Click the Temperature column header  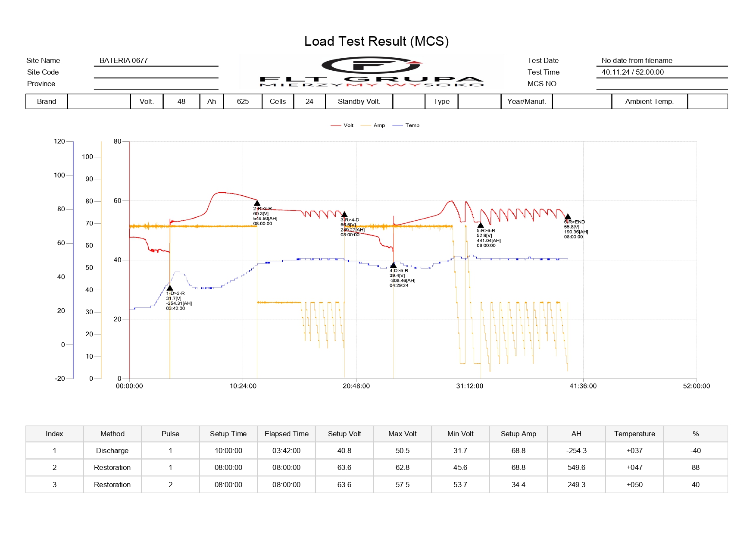click(634, 434)
